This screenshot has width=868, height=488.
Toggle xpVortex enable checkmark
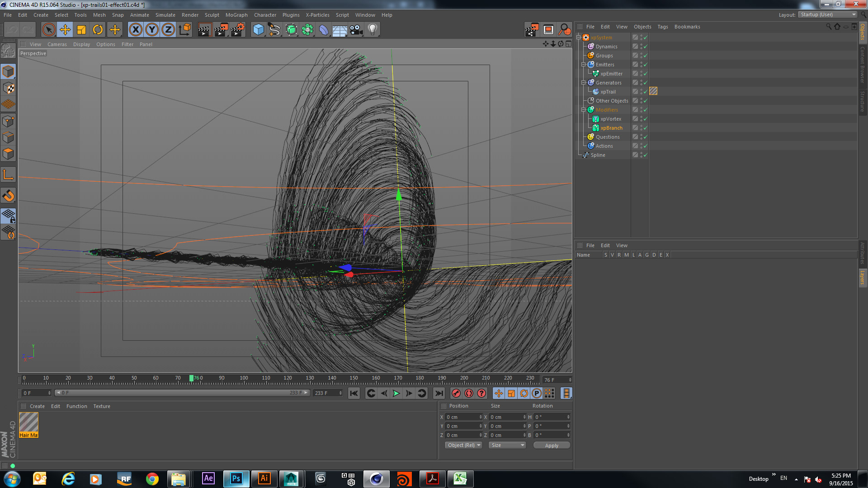pos(646,119)
